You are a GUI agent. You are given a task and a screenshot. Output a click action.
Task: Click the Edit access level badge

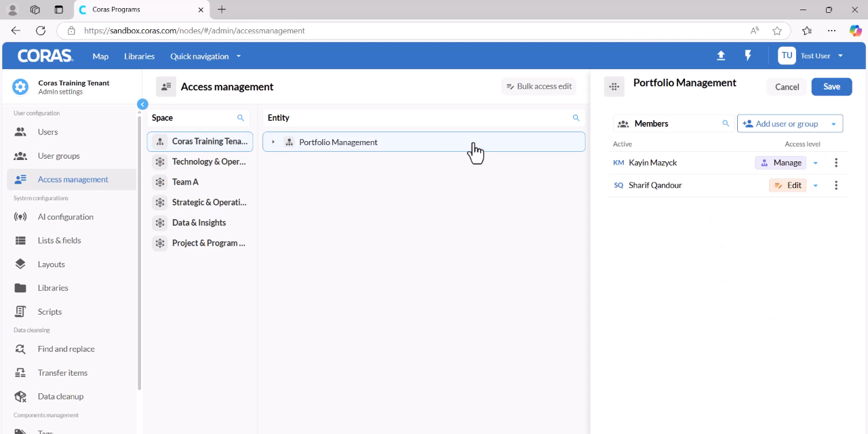click(787, 185)
